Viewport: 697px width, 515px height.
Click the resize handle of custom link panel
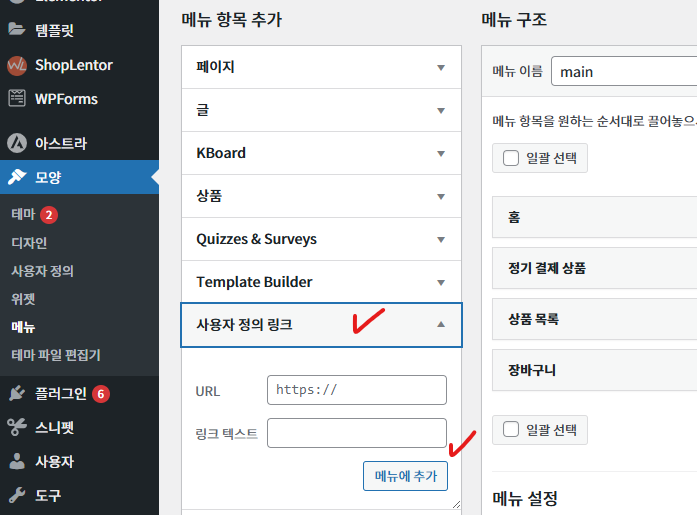click(457, 504)
